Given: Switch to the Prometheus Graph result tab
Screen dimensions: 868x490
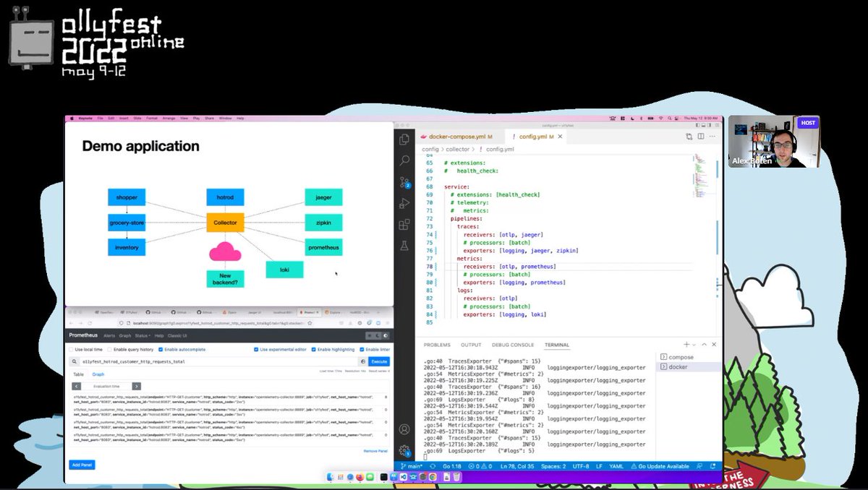Looking at the screenshot, I should (x=98, y=374).
